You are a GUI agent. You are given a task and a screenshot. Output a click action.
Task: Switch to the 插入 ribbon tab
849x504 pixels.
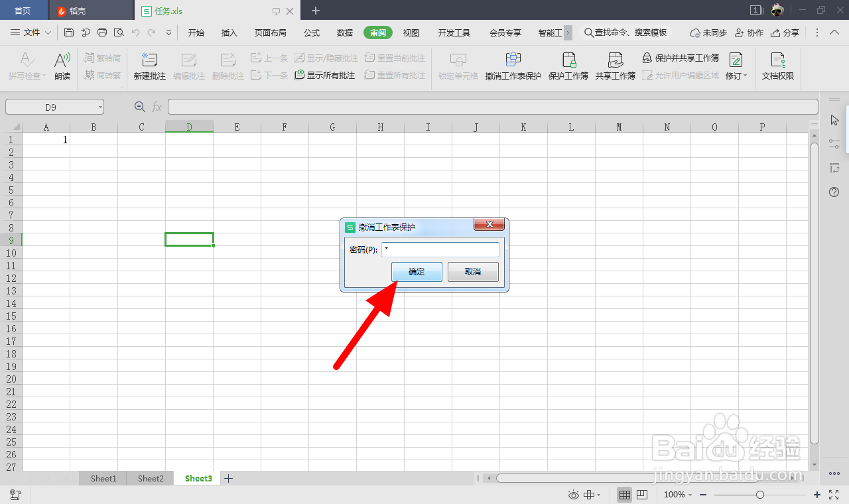229,32
